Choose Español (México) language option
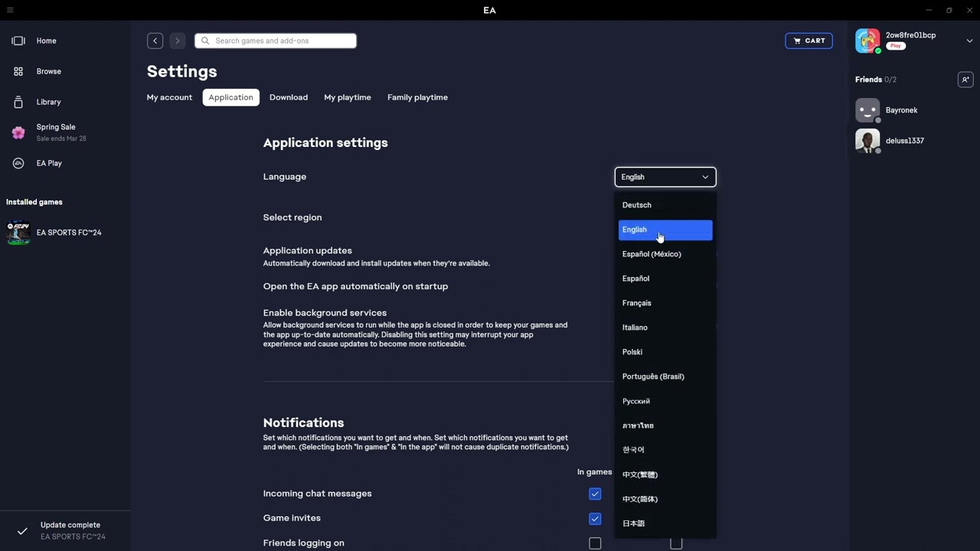980x551 pixels. pyautogui.click(x=665, y=254)
